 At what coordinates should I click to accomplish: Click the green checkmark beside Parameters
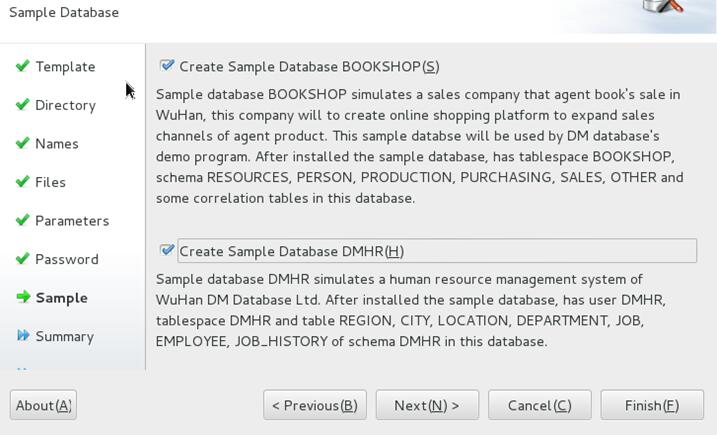(x=22, y=220)
